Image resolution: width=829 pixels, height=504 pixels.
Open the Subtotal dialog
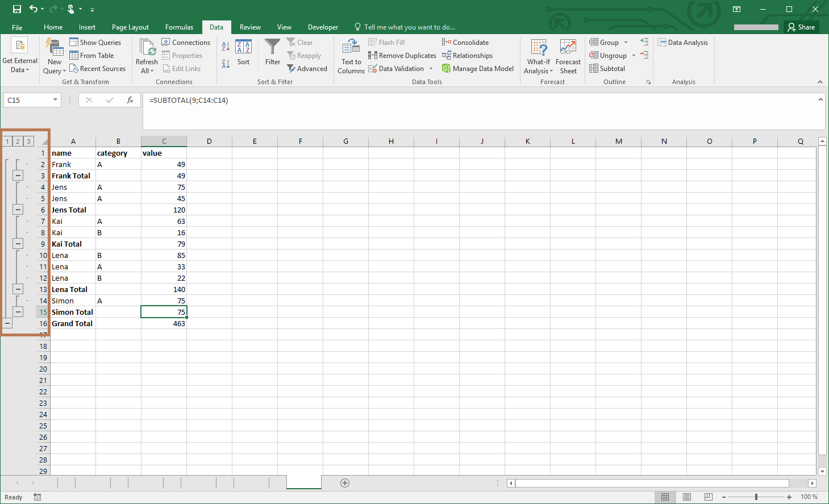tap(607, 68)
